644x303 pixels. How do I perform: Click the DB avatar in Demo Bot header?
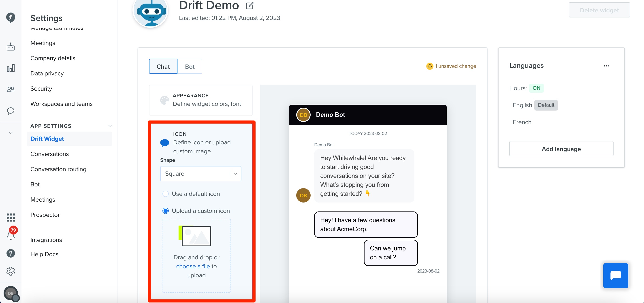pyautogui.click(x=303, y=115)
